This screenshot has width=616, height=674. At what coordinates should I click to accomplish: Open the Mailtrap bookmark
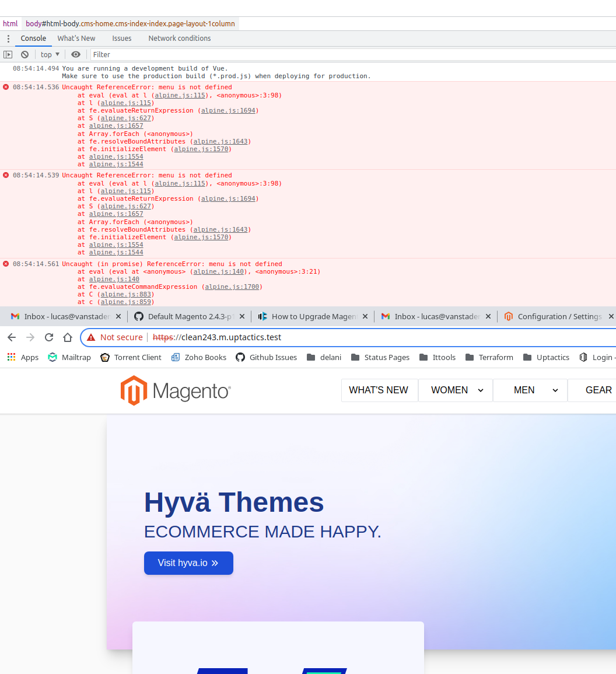[69, 357]
